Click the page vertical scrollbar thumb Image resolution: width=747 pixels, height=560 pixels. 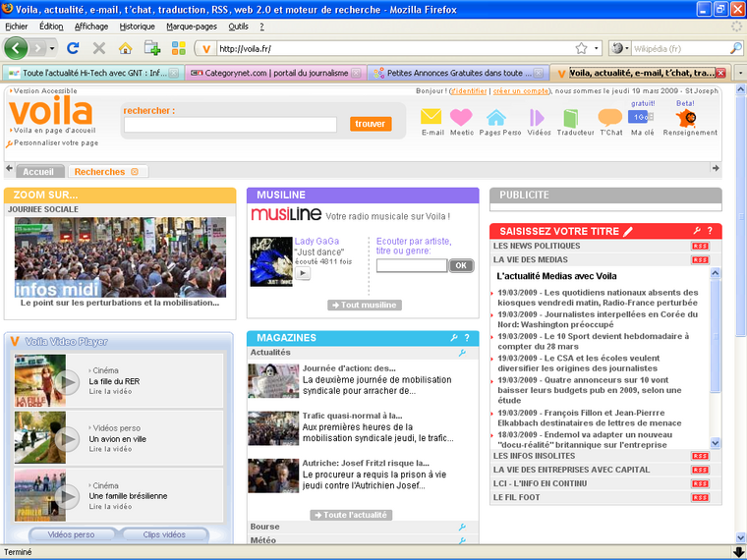coord(740,217)
